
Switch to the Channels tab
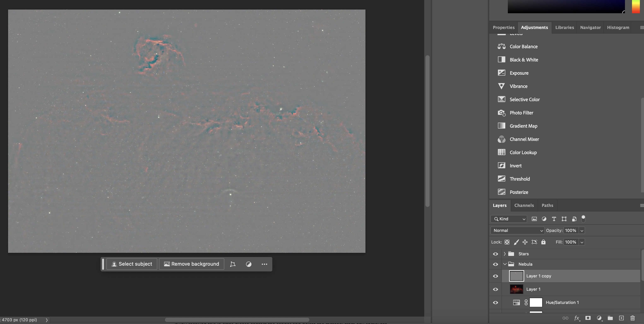coord(524,205)
